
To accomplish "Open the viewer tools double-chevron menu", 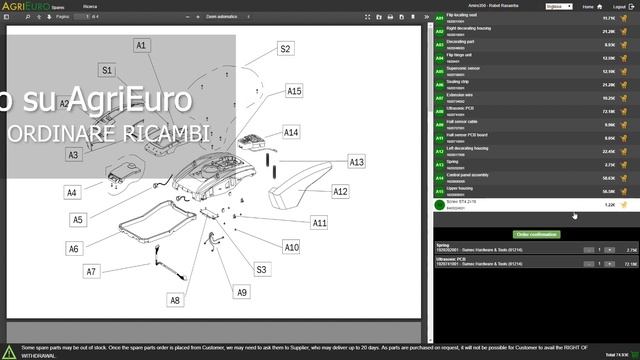I will [427, 17].
